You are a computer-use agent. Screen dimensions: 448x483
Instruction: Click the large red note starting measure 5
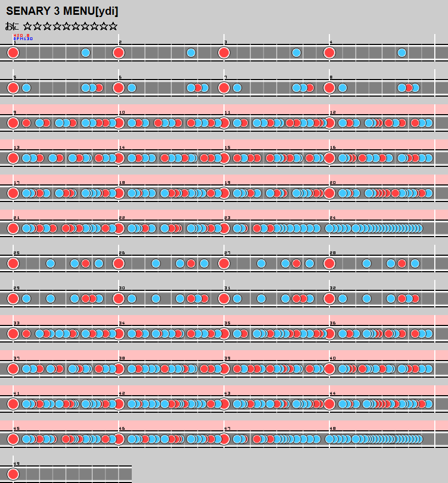click(13, 88)
